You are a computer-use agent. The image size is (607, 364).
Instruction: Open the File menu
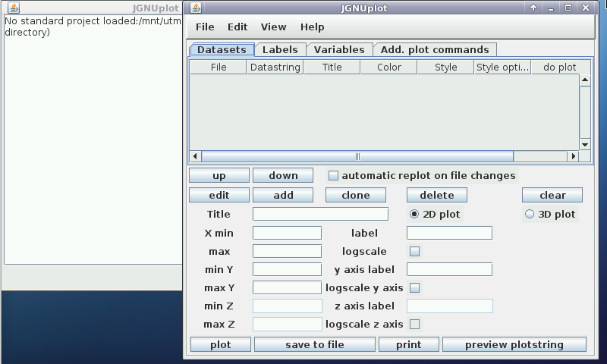[x=205, y=27]
